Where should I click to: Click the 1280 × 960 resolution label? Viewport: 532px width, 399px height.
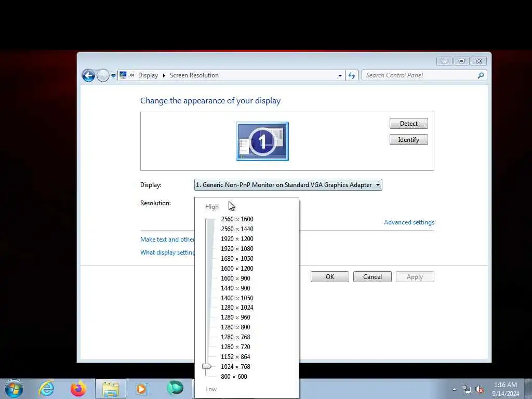[x=235, y=317]
